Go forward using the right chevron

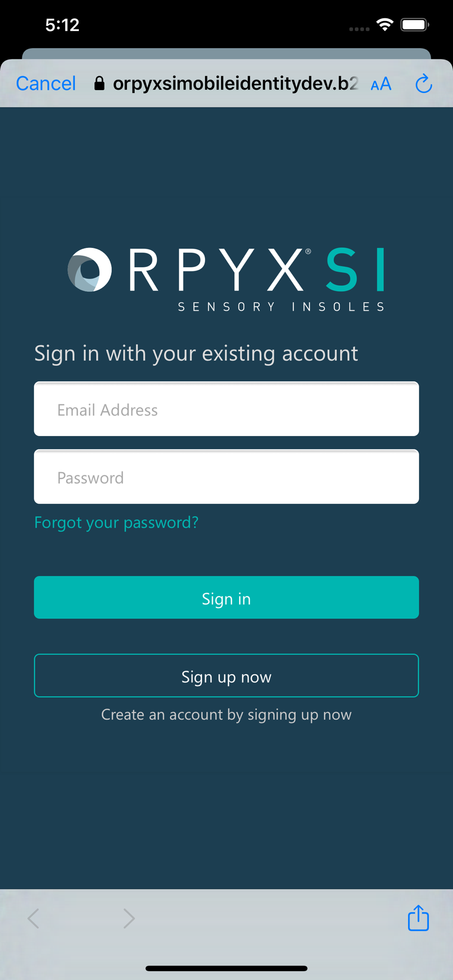pyautogui.click(x=128, y=918)
